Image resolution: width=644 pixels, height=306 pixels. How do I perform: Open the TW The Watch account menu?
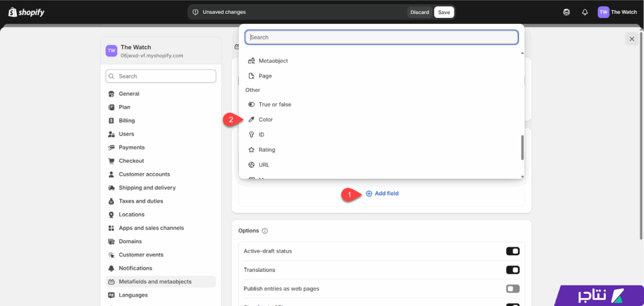coord(617,12)
